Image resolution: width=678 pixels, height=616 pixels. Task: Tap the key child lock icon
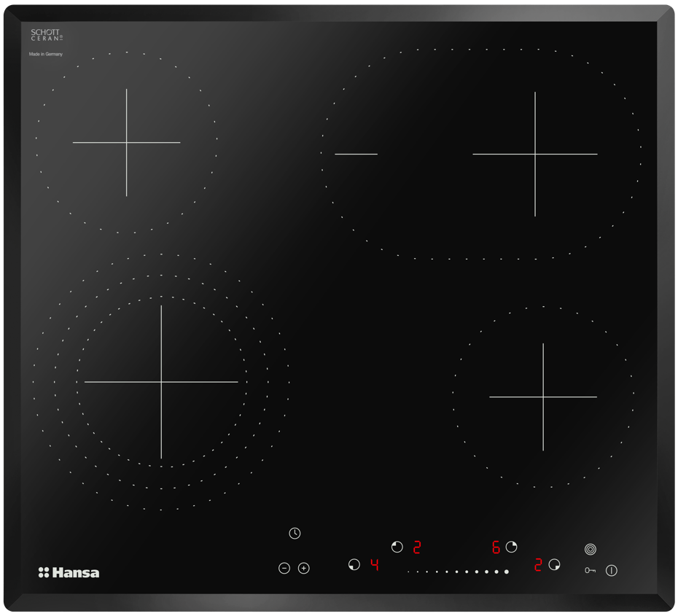point(590,571)
